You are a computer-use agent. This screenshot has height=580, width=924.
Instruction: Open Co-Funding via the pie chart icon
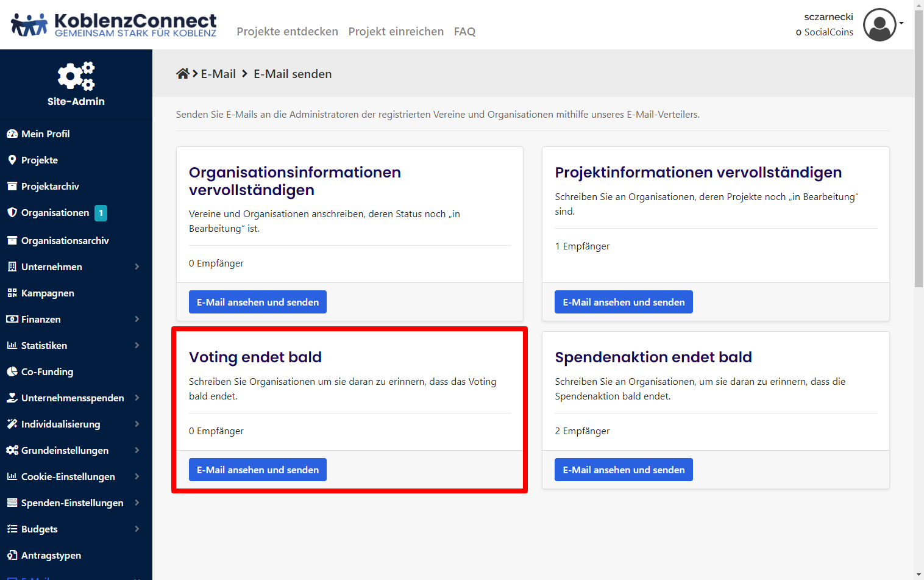(x=12, y=371)
